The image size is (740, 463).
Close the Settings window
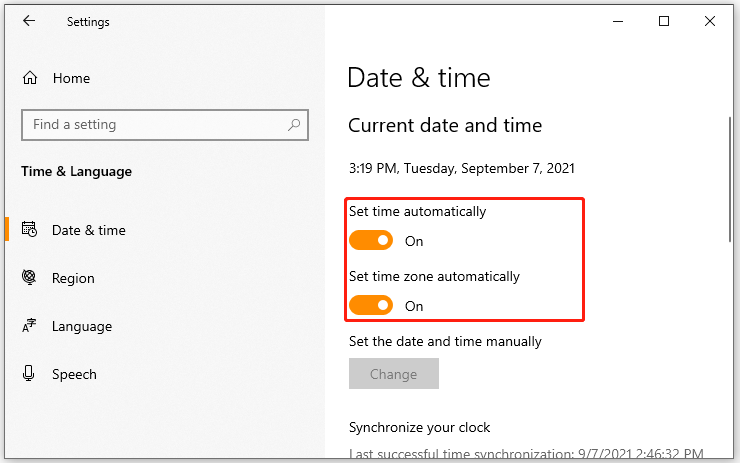coord(710,21)
